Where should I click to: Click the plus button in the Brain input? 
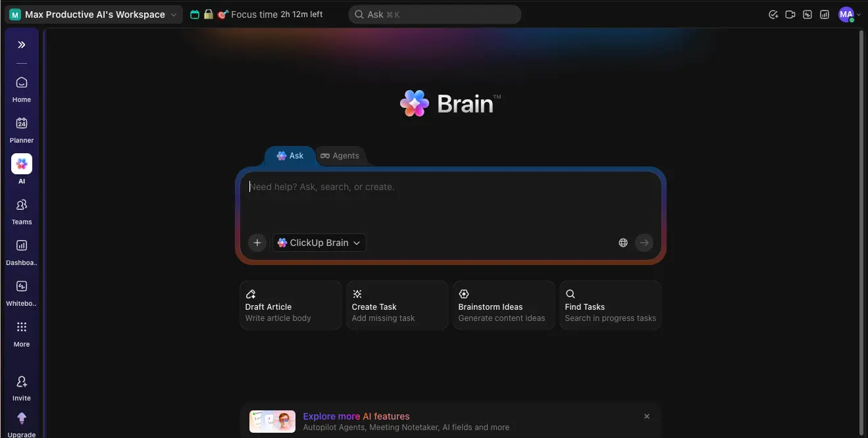pos(257,242)
